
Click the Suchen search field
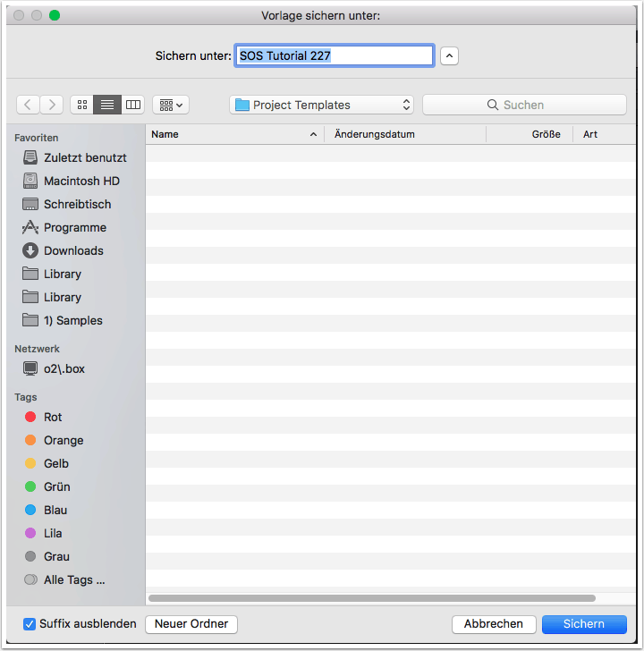(x=524, y=105)
